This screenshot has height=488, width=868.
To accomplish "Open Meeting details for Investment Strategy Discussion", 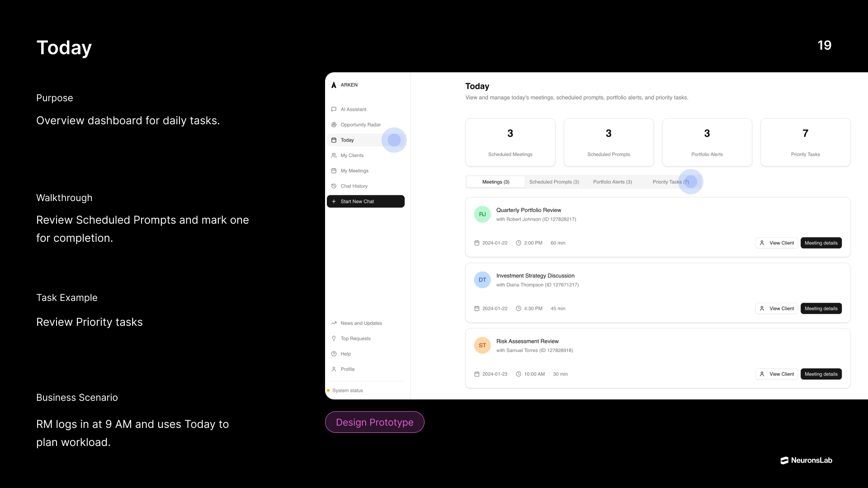I will [x=821, y=309].
